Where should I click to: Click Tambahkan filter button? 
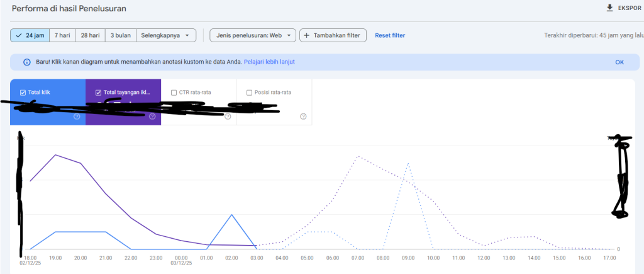[333, 35]
